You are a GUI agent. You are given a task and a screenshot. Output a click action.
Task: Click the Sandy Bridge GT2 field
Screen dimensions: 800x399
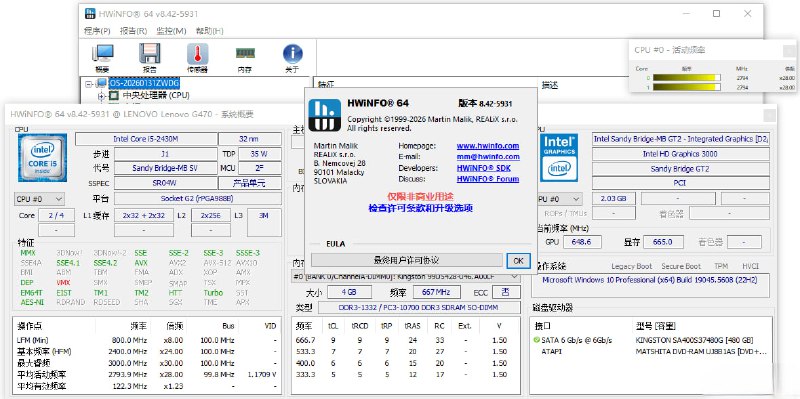[x=681, y=168]
